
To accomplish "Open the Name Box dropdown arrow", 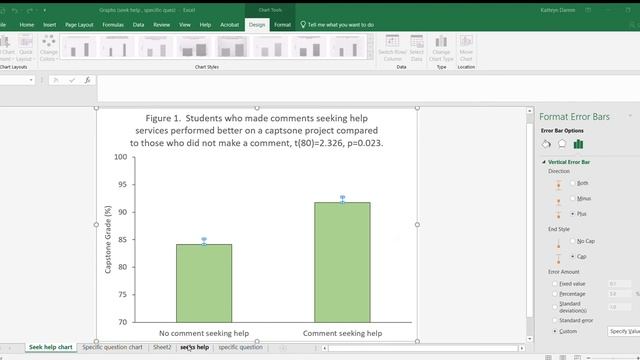I will click(31, 80).
